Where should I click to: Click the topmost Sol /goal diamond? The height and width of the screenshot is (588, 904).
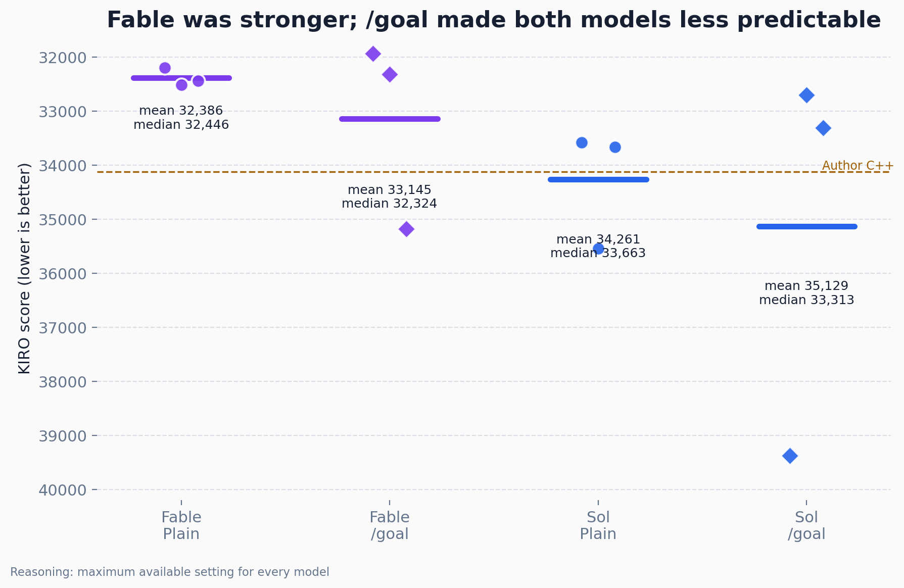[806, 95]
